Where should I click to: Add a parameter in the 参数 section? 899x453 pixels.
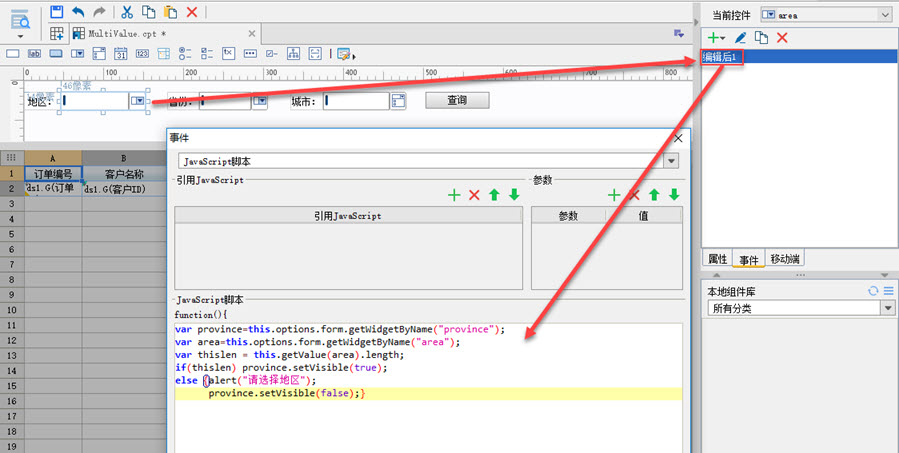pos(614,195)
